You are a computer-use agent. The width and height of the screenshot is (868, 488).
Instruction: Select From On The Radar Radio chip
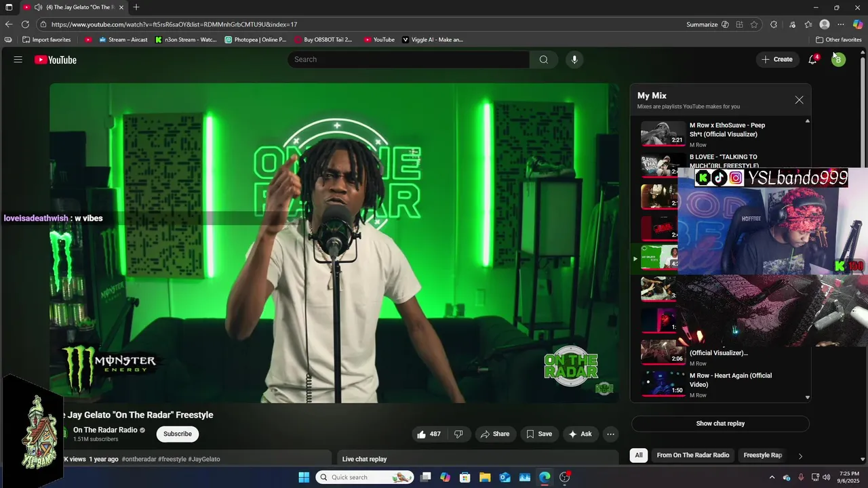click(x=693, y=455)
